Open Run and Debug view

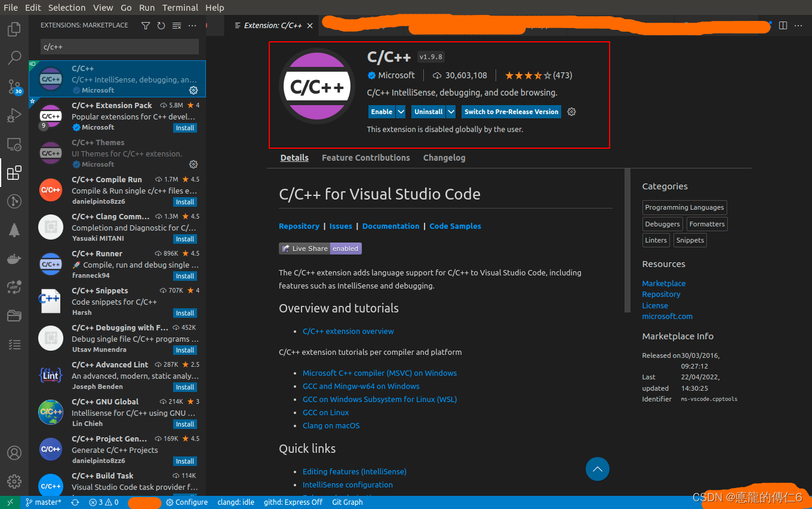click(x=14, y=115)
